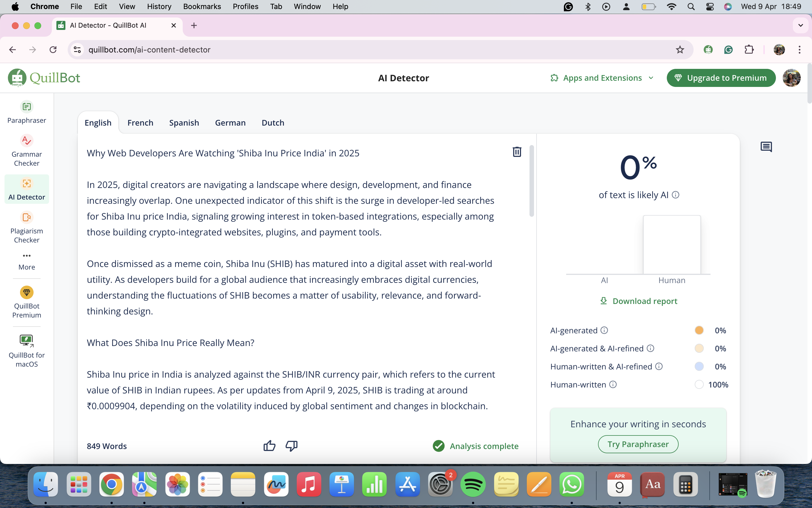Click the text editor scrollbar

point(531,181)
